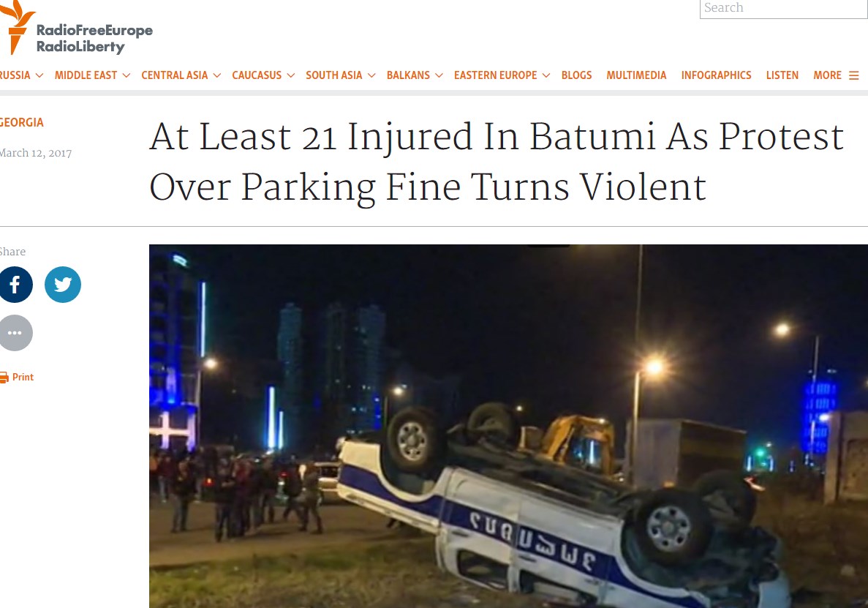Open more sharing options ellipsis icon
This screenshot has width=868, height=608.
tap(15, 333)
